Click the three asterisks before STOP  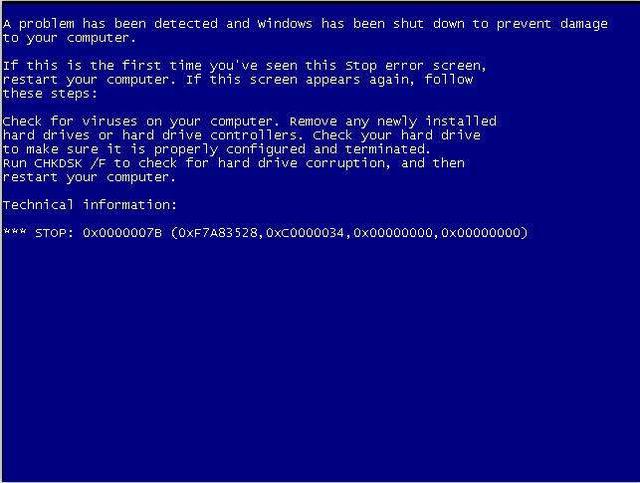[14, 232]
